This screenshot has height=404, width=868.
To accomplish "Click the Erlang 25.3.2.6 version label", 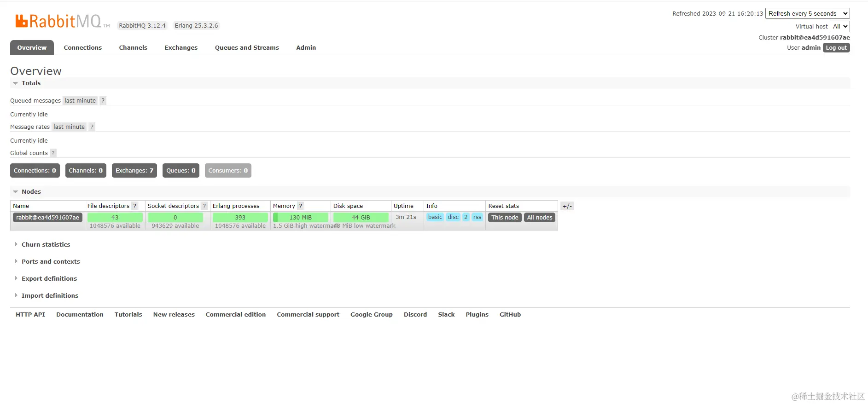I will tap(196, 26).
